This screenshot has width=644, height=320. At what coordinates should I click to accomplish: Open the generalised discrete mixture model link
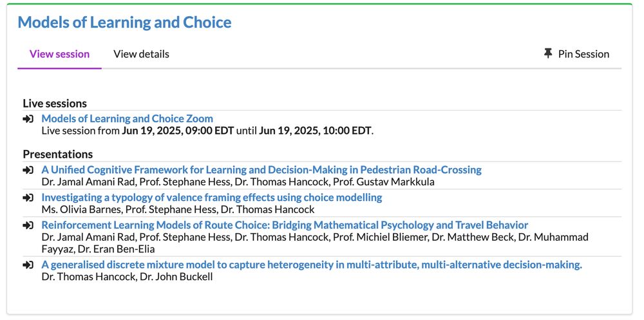tap(312, 265)
